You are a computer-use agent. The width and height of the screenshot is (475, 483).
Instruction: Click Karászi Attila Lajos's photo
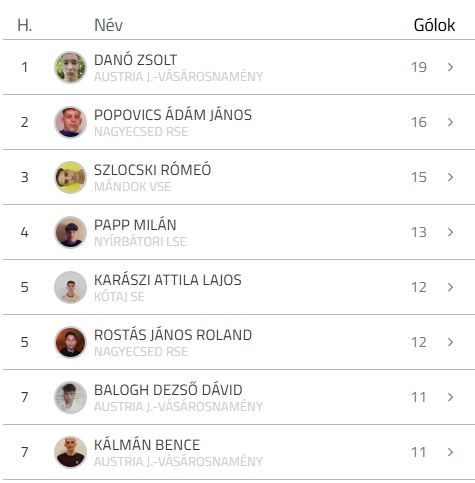coord(70,287)
